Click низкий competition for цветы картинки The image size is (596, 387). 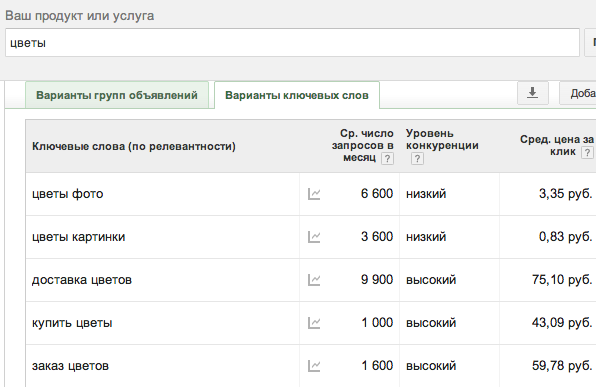click(426, 237)
